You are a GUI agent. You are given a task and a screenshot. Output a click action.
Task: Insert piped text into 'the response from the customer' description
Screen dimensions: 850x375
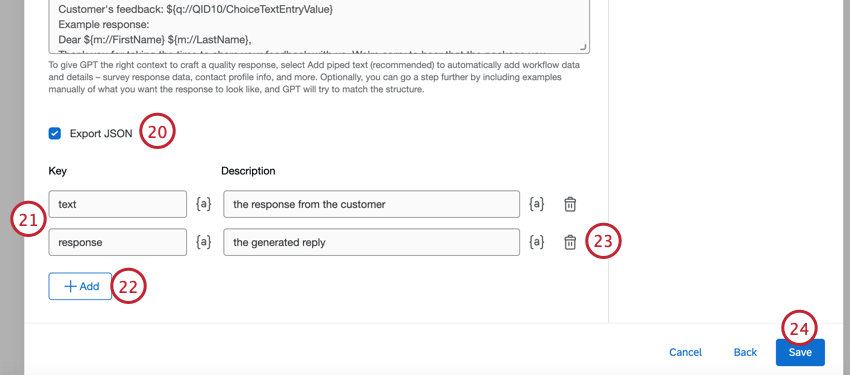[x=536, y=204]
